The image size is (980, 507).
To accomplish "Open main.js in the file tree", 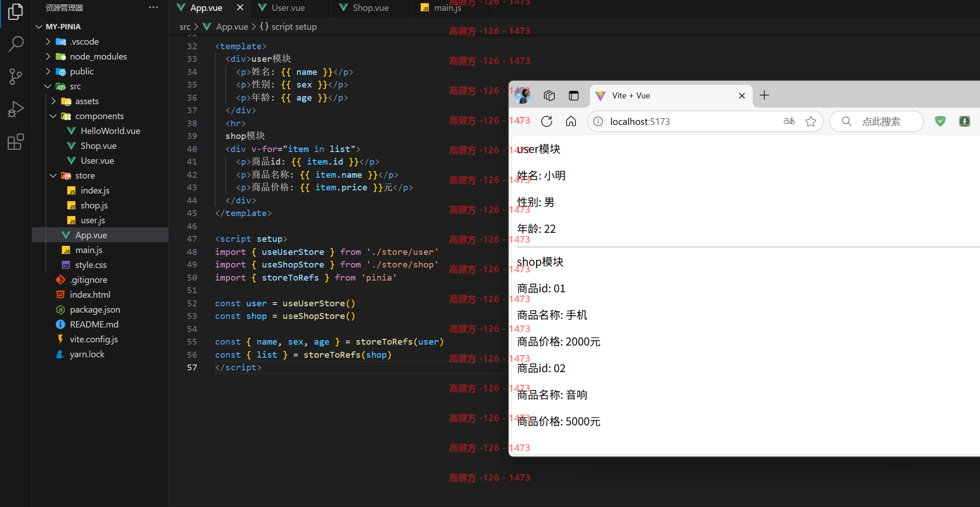I will click(88, 250).
